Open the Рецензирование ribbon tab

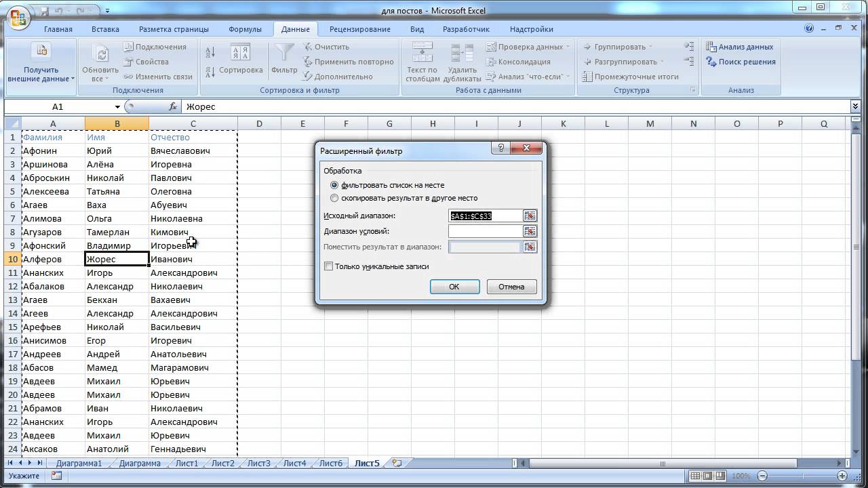coord(360,29)
